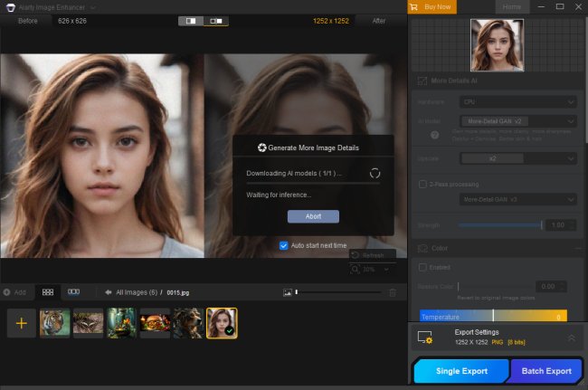This screenshot has height=390, width=588.
Task: Click All Images (6) breadcrumb
Action: [137, 292]
